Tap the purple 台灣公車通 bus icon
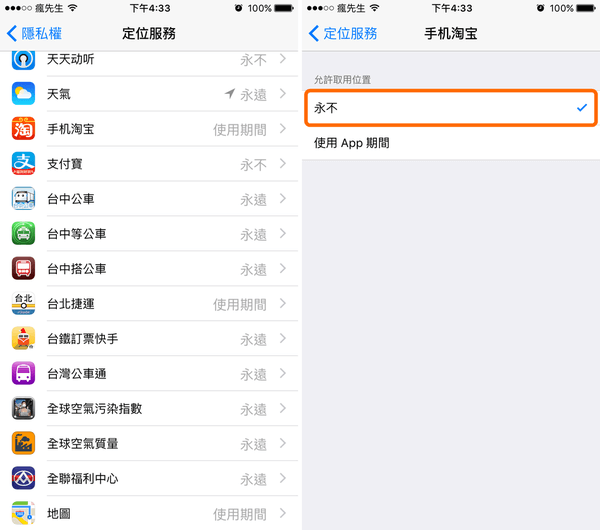The image size is (600, 530). pos(23,373)
